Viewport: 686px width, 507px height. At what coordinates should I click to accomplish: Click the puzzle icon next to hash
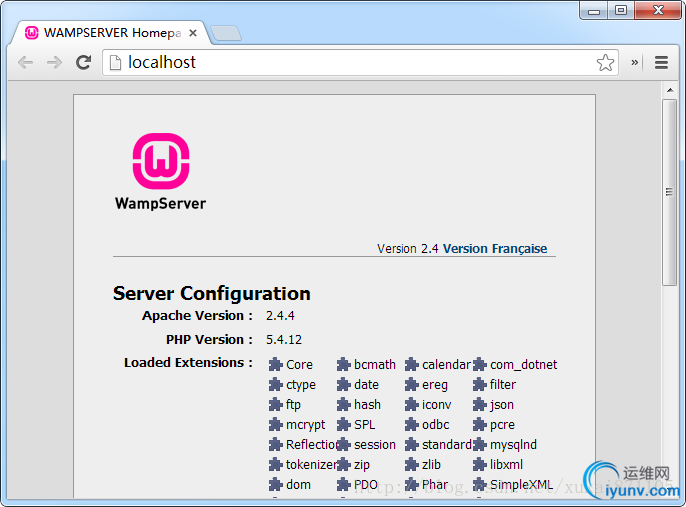point(344,404)
